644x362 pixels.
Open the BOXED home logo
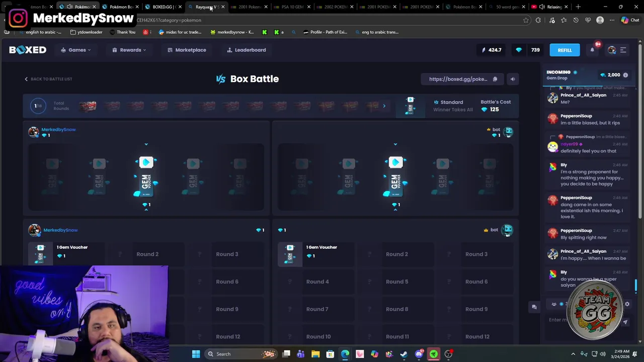tap(28, 50)
